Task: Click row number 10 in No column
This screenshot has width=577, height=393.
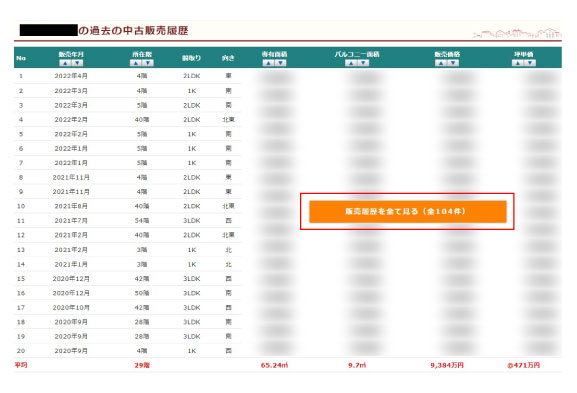Action: point(21,206)
